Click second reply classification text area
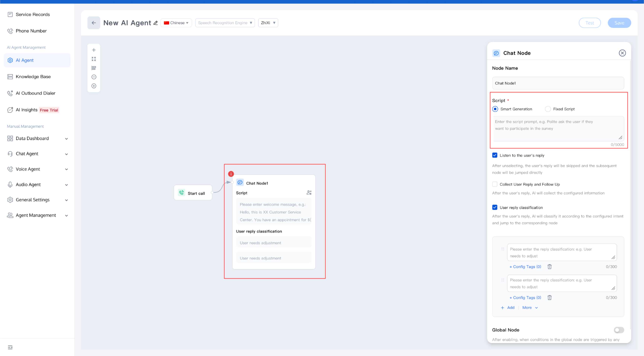 point(562,283)
